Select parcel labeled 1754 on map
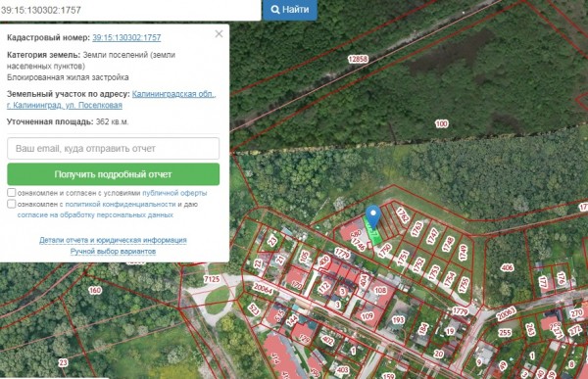This screenshot has height=379, width=588. tap(449, 280)
